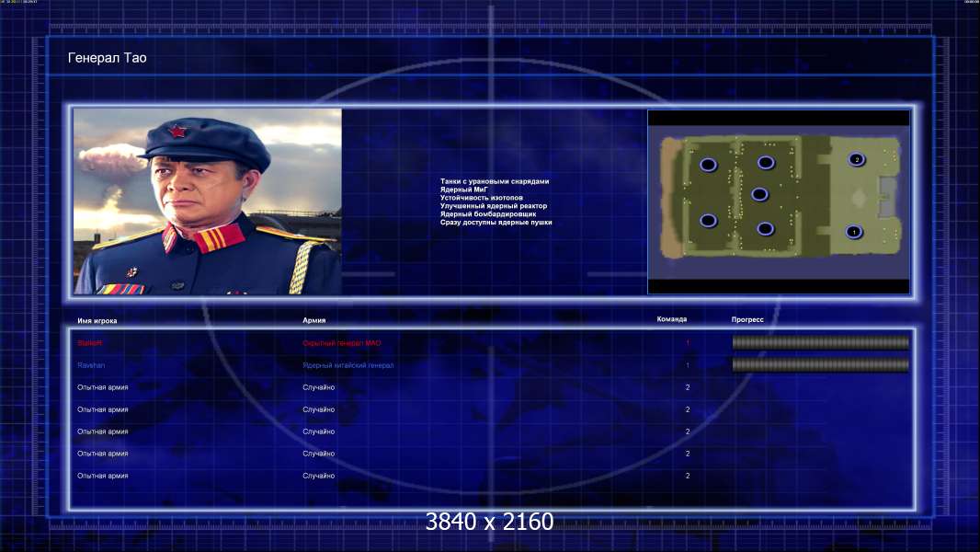Click the "Армия" column header
The height and width of the screenshot is (552, 980).
pyautogui.click(x=313, y=320)
